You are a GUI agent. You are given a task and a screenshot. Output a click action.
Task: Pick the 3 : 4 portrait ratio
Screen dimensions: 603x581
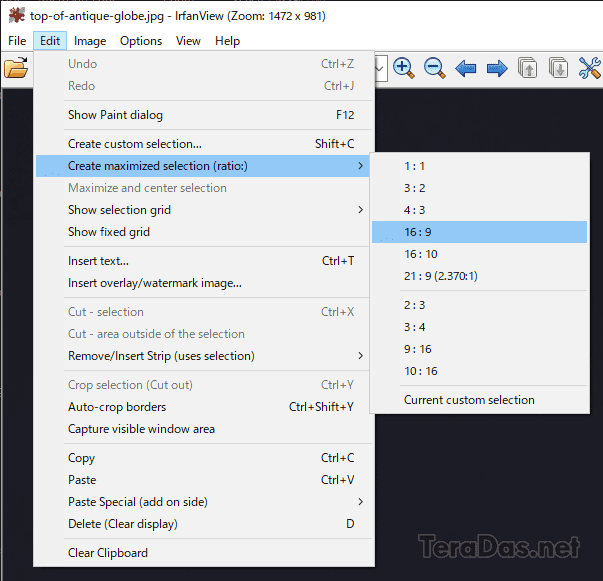coord(480,327)
